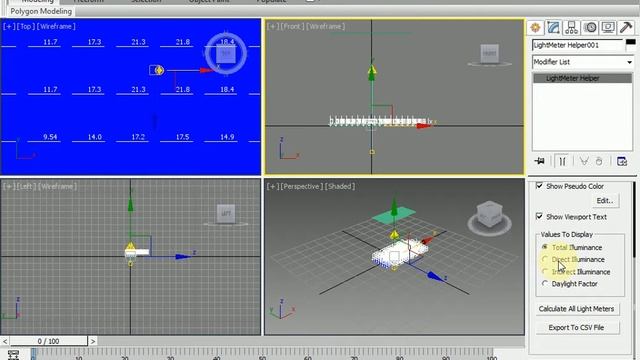Open [+] menu in Top viewport
Viewport: 640px width, 360px height.
click(9, 27)
